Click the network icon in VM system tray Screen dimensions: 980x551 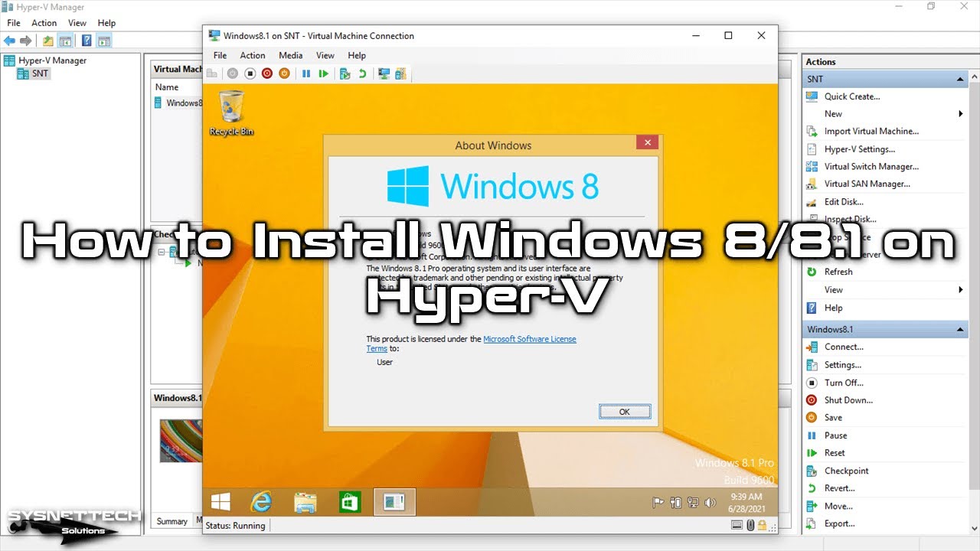[x=693, y=503]
